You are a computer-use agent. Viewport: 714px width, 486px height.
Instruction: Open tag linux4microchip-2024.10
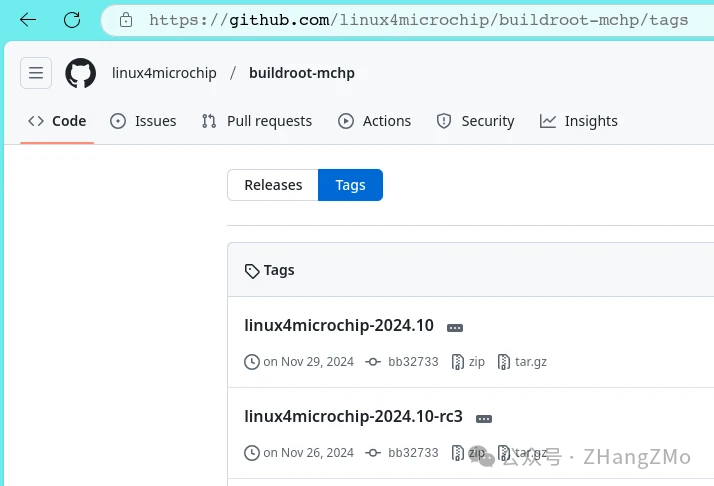(339, 326)
